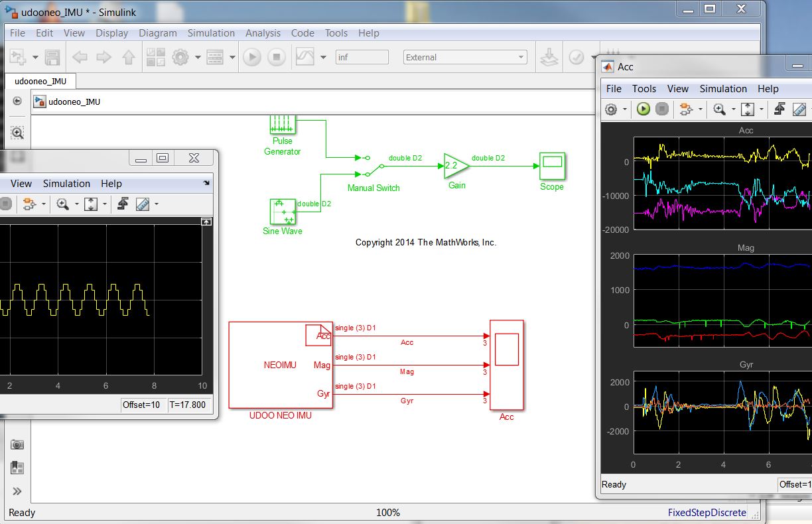
Task: Select the Pulse Generator block
Action: click(x=283, y=123)
